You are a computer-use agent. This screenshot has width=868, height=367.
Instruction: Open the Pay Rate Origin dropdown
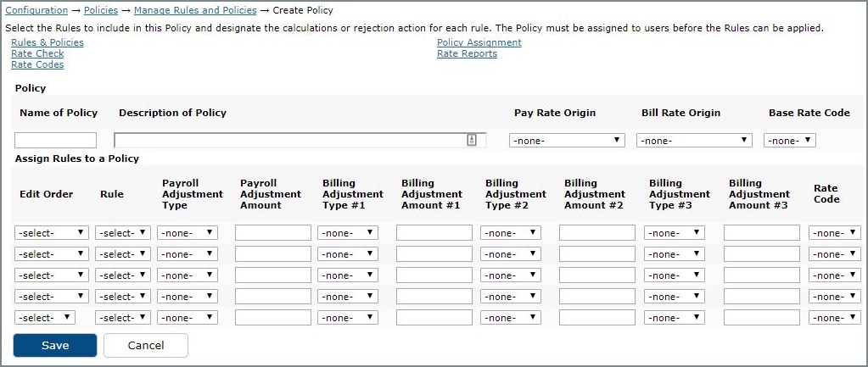click(567, 141)
